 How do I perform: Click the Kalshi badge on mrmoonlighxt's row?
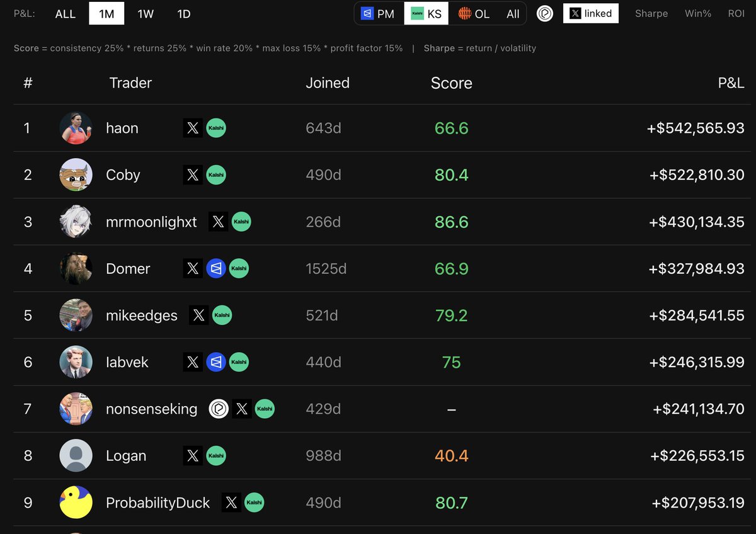pos(243,222)
